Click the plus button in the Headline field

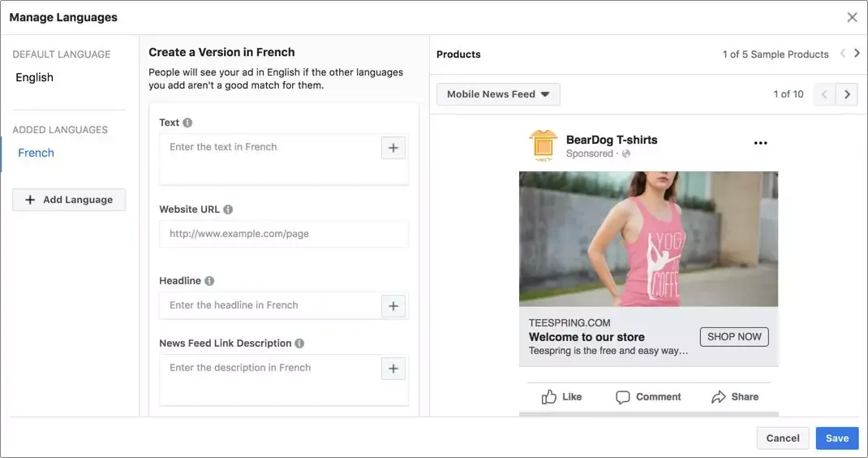click(x=393, y=306)
